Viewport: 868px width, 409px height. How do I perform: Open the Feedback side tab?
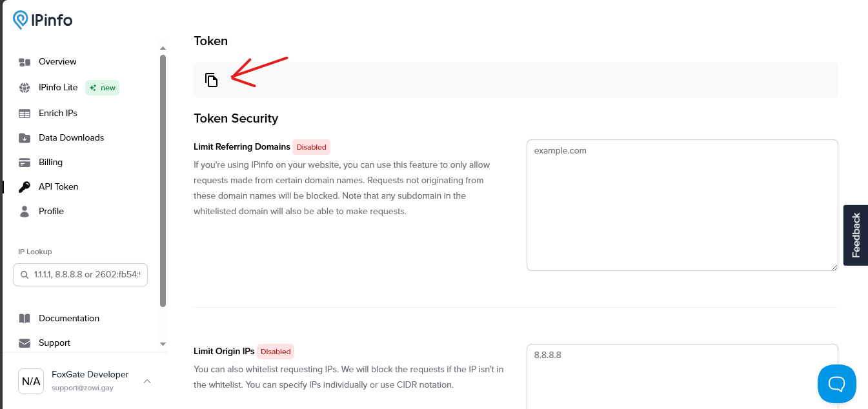tap(856, 235)
